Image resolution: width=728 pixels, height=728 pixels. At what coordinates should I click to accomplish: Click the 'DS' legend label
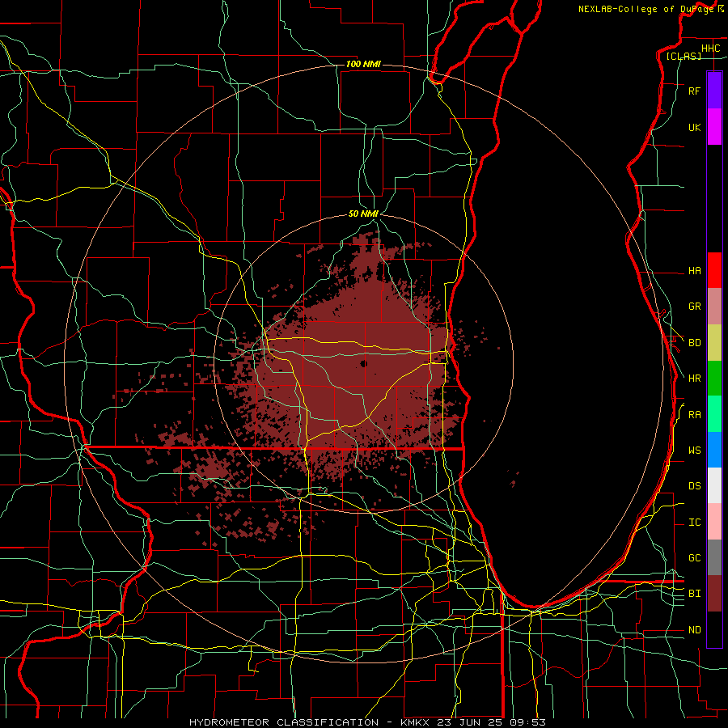(695, 486)
